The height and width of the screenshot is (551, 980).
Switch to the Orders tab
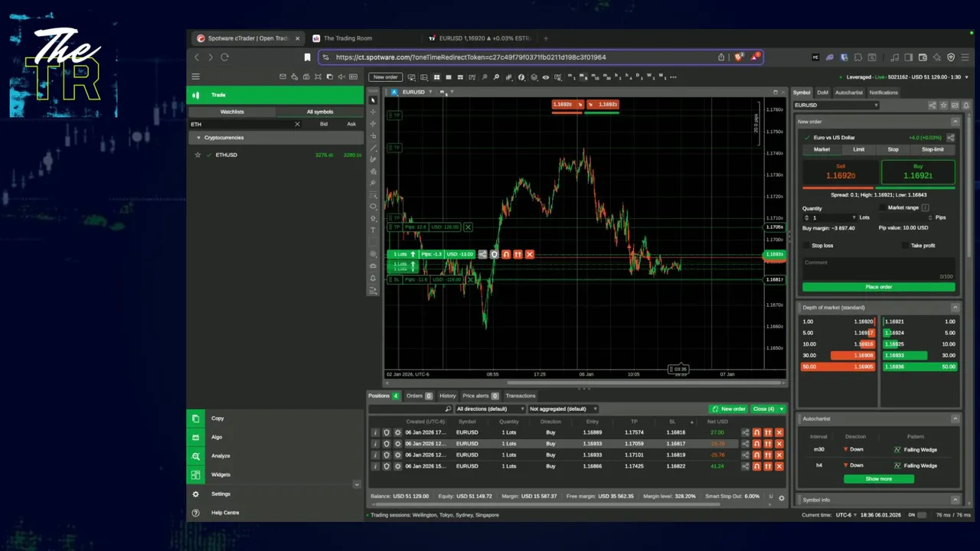click(419, 396)
